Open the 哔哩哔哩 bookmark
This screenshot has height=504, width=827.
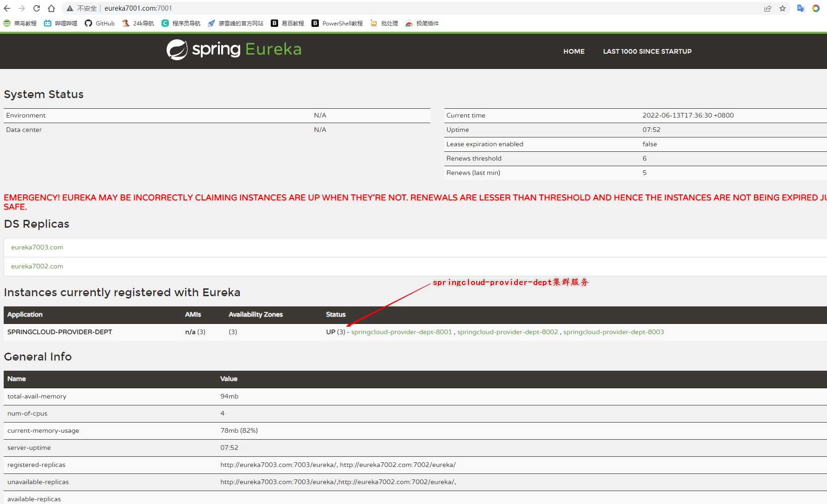point(61,23)
